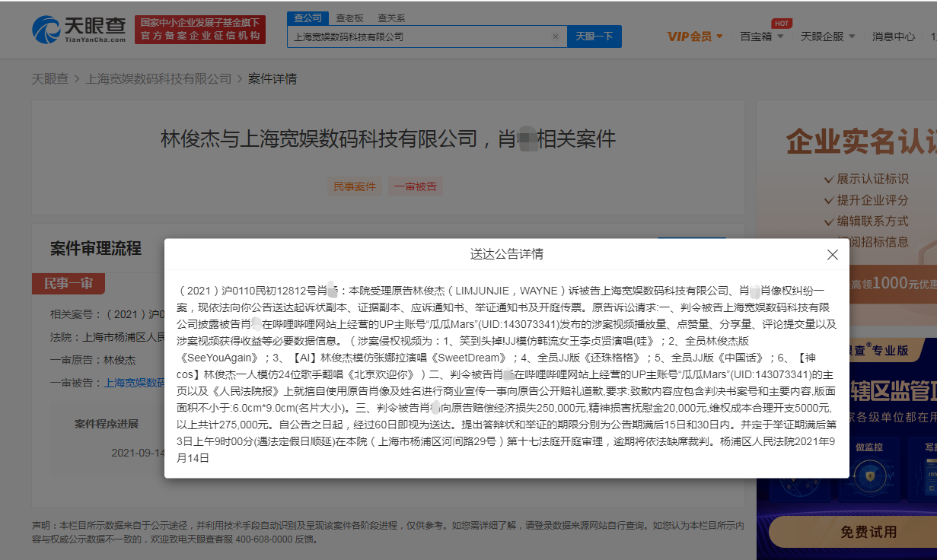
Task: Click the 案件程序进展 text
Action: click(x=107, y=424)
